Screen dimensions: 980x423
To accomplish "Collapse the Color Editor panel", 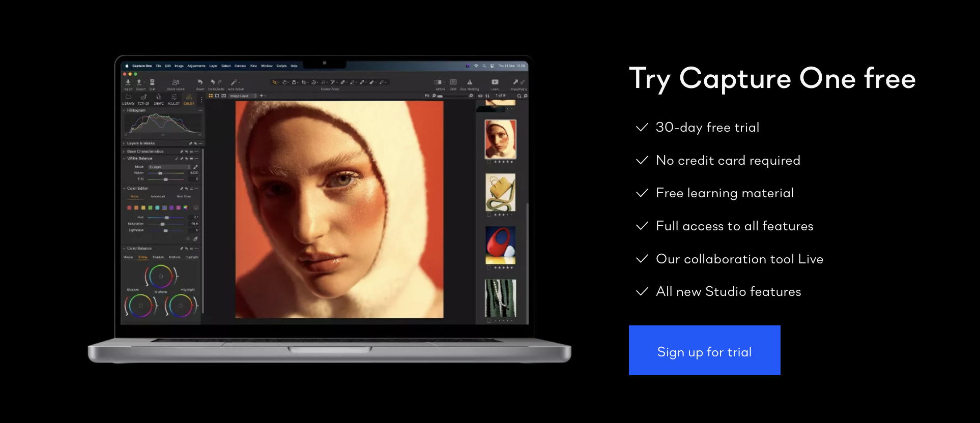I will coord(124,188).
